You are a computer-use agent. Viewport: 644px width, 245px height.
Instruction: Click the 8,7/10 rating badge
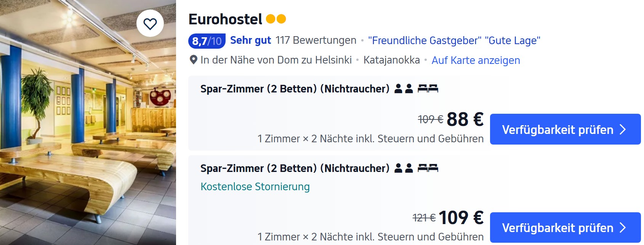(207, 41)
